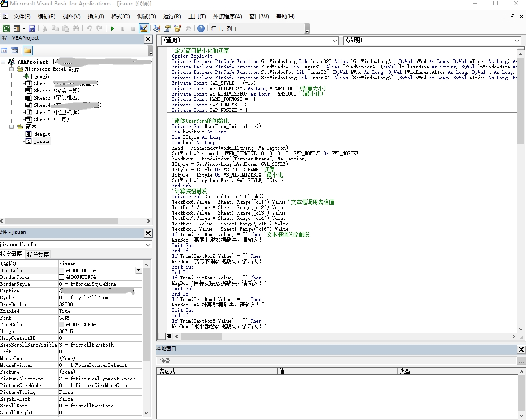This screenshot has width=526, height=420.
Task: Toggle Design Mode icon in the toolbar
Action: pyautogui.click(x=144, y=28)
